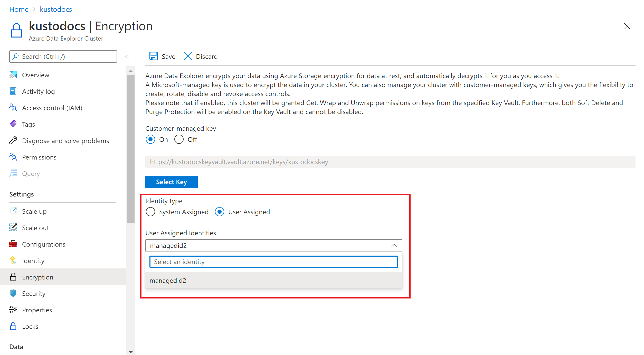
Task: Click the Access control IAM icon
Action: click(x=14, y=107)
